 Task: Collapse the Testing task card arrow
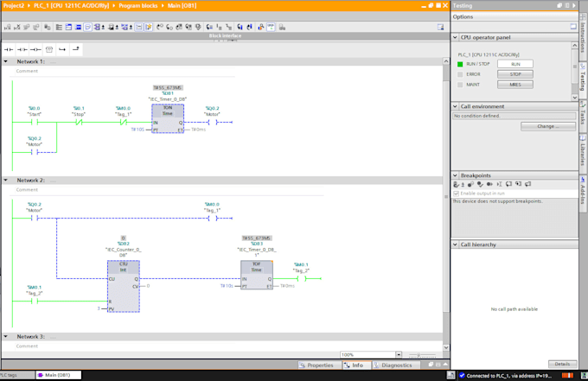(574, 5)
